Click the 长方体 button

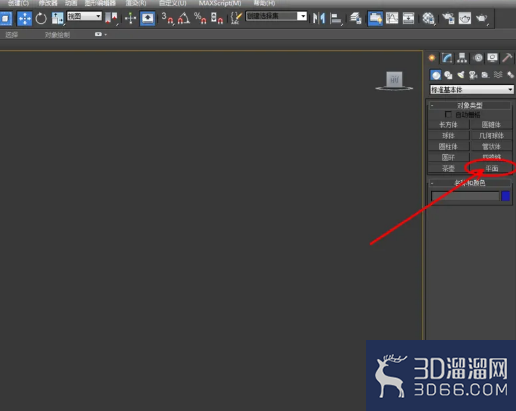click(448, 125)
